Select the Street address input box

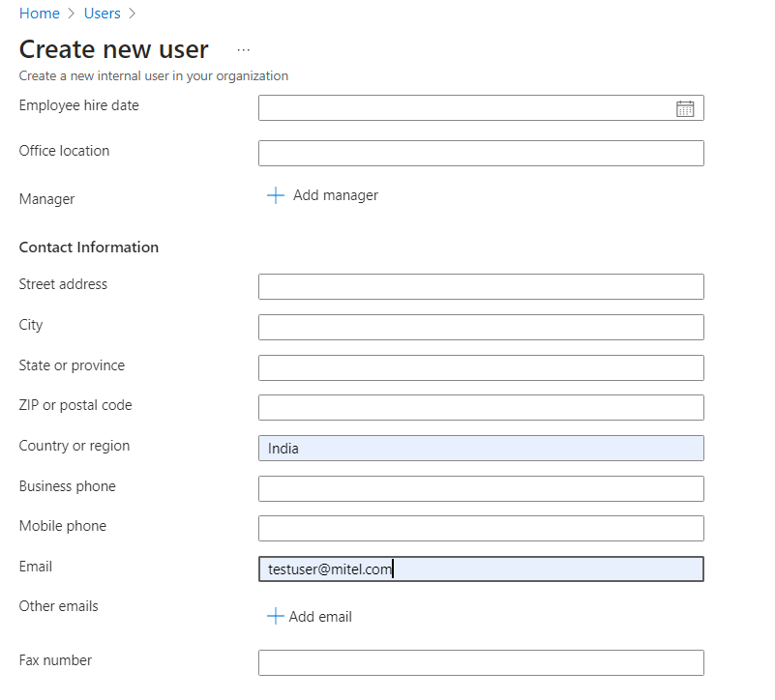point(481,287)
